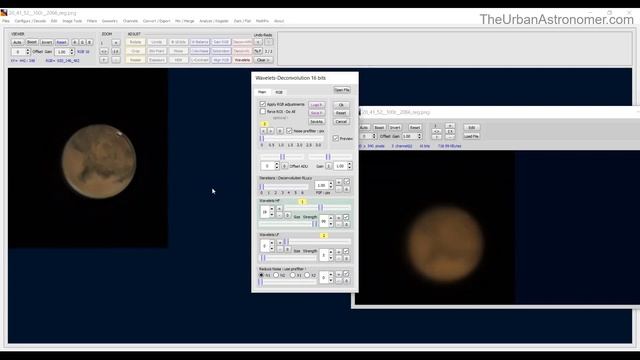The height and width of the screenshot is (360, 640).
Task: Click the Offset ADU spinner in Wavelets dialog
Action: point(270,166)
